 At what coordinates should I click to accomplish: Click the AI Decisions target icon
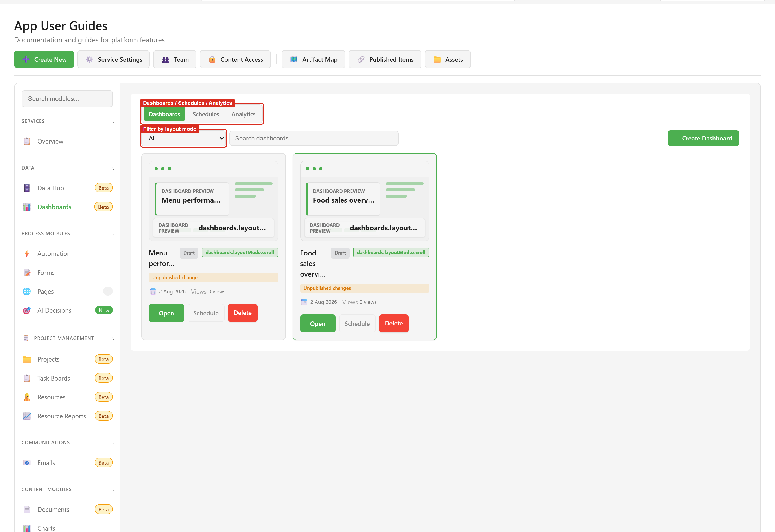[27, 310]
